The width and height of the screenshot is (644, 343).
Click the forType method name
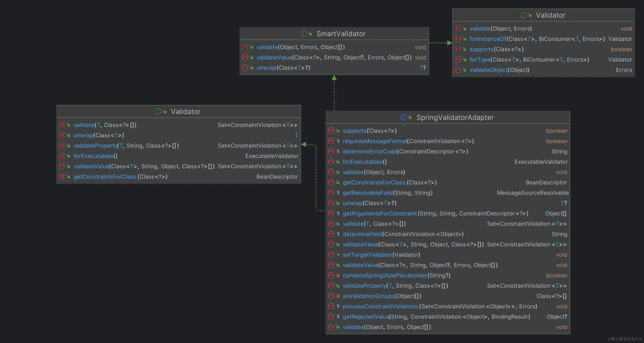pos(480,60)
